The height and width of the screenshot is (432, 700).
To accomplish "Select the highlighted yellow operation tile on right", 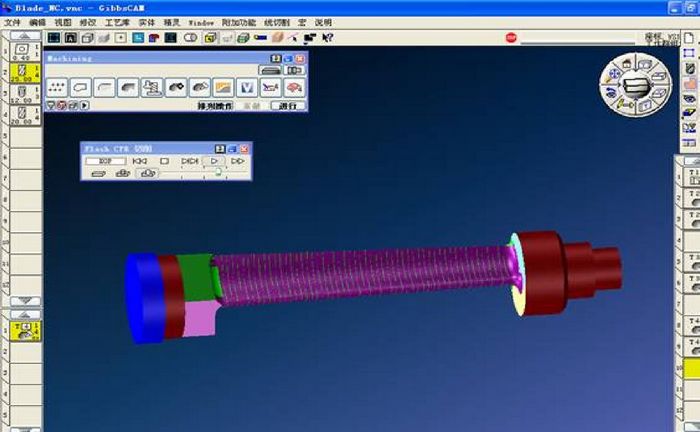I will tap(692, 369).
